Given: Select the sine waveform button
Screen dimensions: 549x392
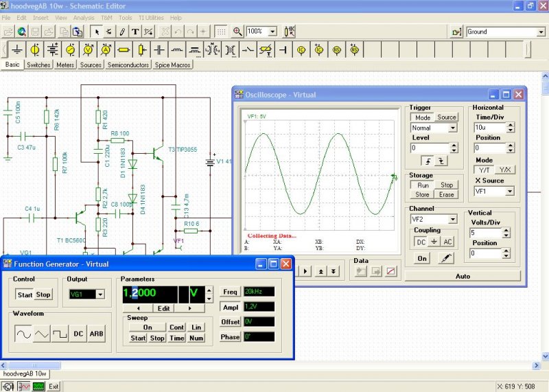Looking at the screenshot, I should coord(23,334).
